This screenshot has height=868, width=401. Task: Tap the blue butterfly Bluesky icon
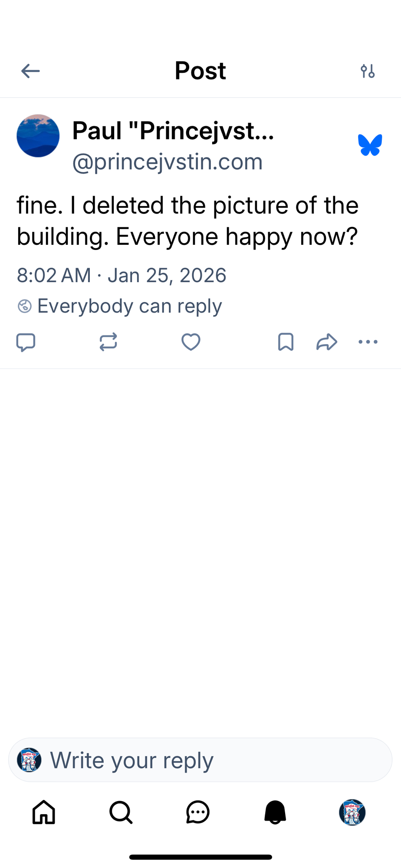pyautogui.click(x=370, y=145)
